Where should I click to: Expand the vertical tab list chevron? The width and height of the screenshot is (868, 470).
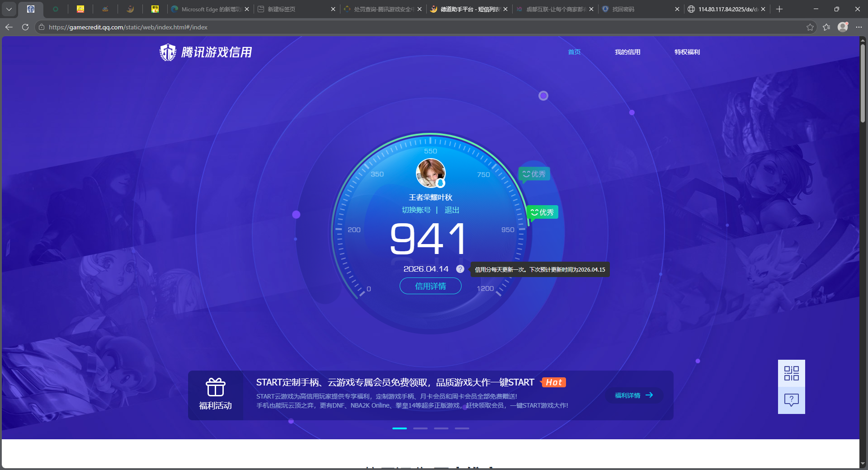pos(9,9)
